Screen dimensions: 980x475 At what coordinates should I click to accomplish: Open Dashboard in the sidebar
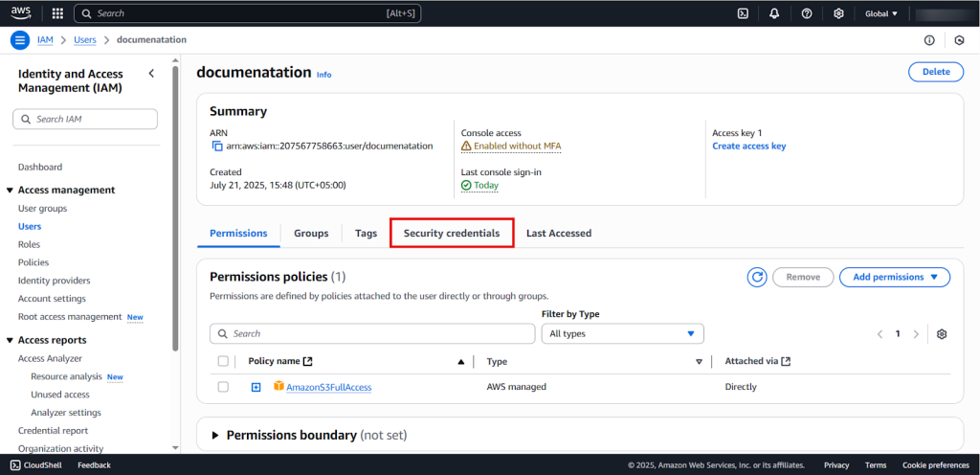click(40, 167)
